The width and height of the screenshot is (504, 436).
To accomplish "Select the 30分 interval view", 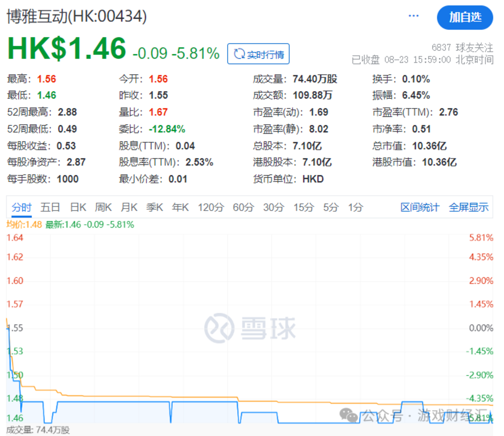I will pyautogui.click(x=274, y=207).
